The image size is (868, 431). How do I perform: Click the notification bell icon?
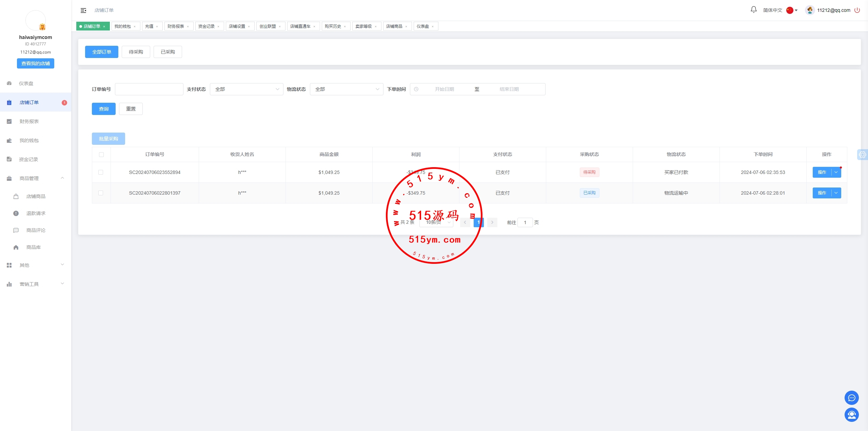pyautogui.click(x=753, y=10)
